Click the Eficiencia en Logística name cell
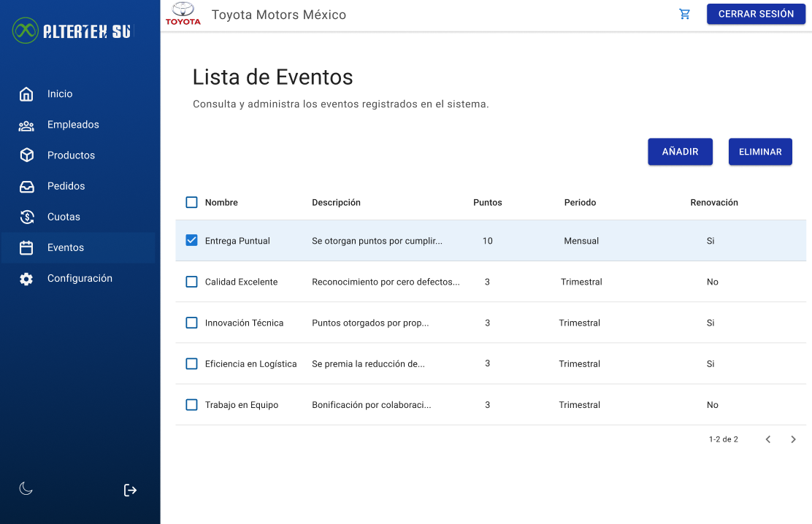The width and height of the screenshot is (812, 524). coord(250,364)
